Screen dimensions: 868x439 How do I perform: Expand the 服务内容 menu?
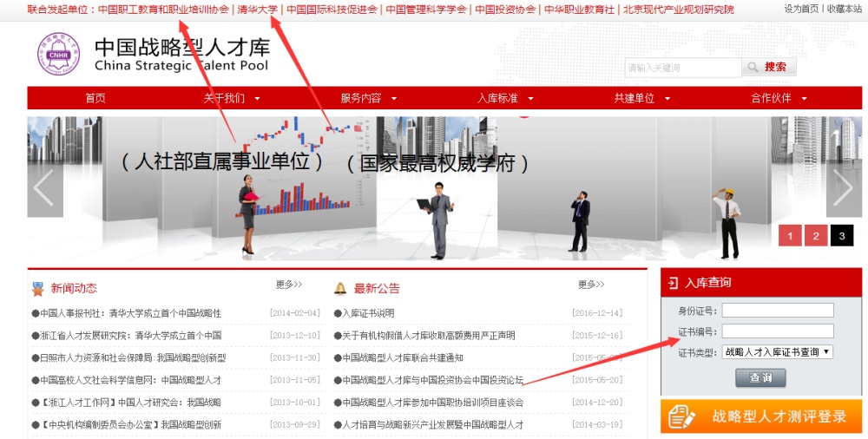[368, 99]
